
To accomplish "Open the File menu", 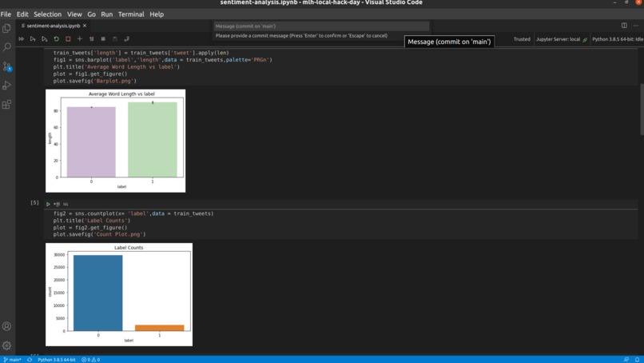I will click(6, 14).
